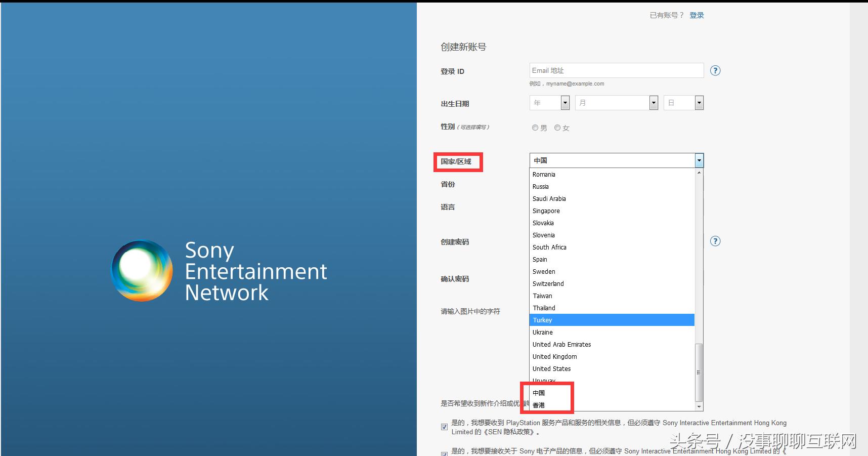Uncheck the Sony 电子产品 information consent checkbox
Image resolution: width=868 pixels, height=456 pixels.
[444, 454]
